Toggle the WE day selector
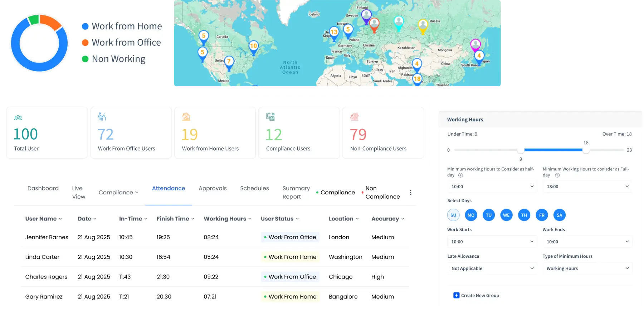The height and width of the screenshot is (310, 644). pyautogui.click(x=506, y=215)
